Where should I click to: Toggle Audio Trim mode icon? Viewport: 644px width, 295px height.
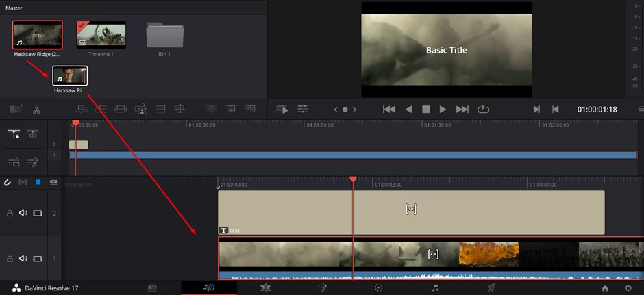[x=23, y=183]
